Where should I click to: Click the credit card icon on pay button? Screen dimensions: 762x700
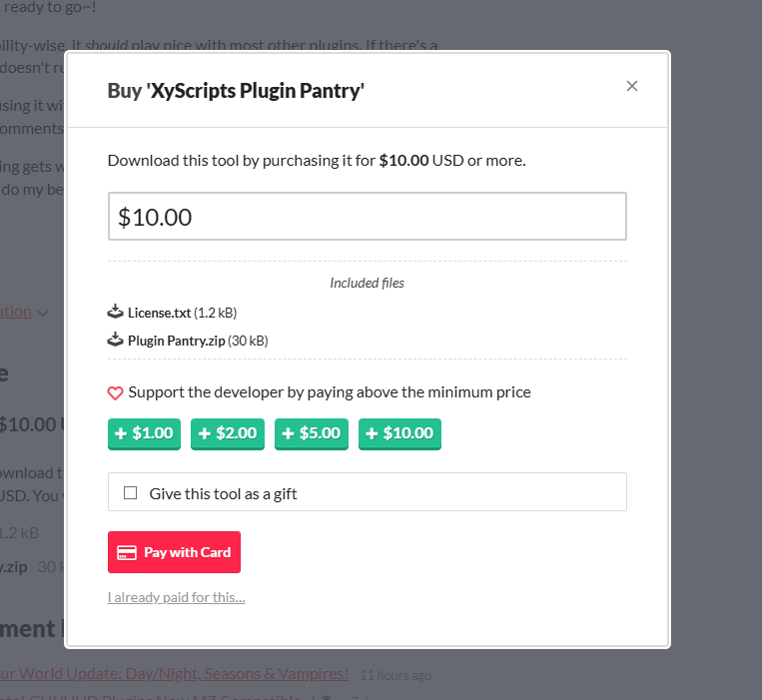(127, 553)
